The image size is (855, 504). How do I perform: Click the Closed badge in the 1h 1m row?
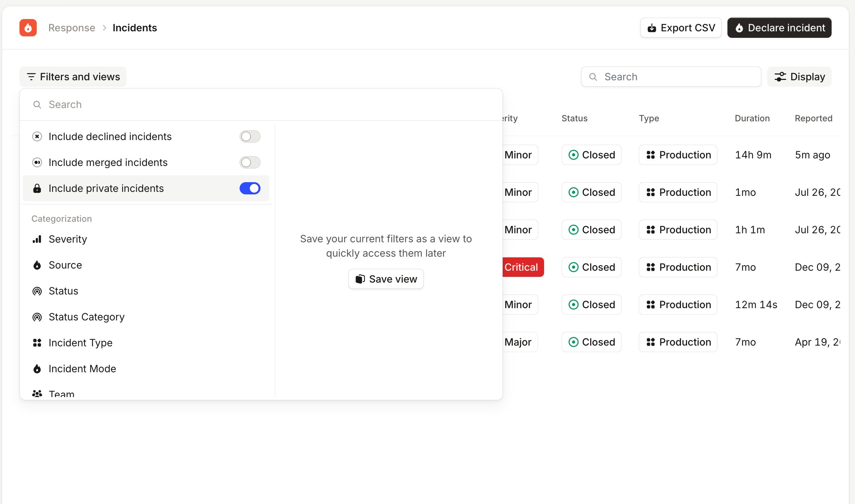pyautogui.click(x=591, y=230)
